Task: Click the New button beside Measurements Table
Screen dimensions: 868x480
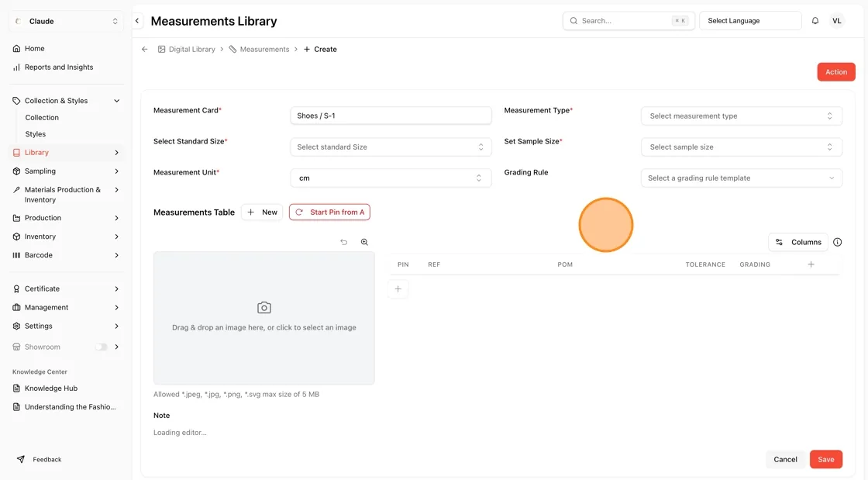Action: coord(262,212)
